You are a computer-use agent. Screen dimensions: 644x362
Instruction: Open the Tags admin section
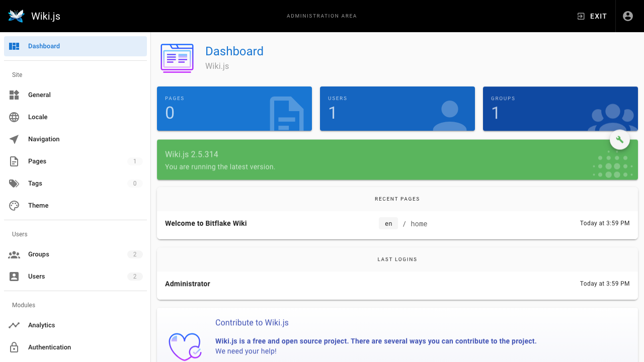coord(75,184)
